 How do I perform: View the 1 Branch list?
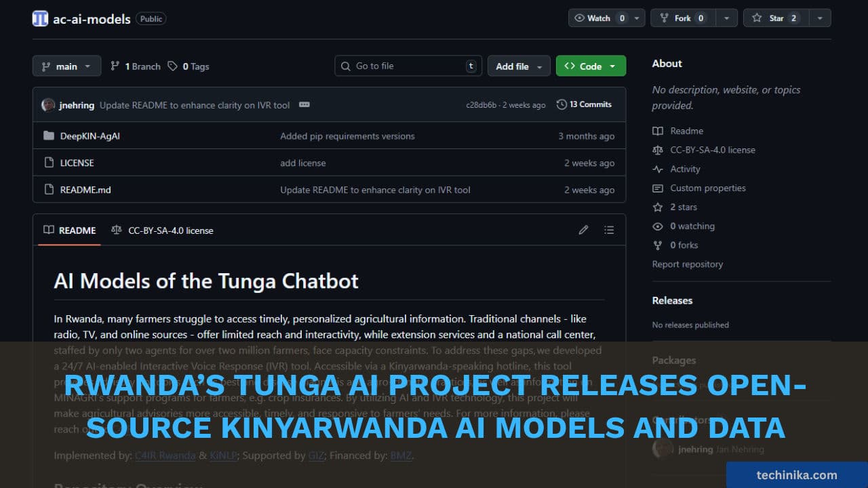click(x=136, y=66)
